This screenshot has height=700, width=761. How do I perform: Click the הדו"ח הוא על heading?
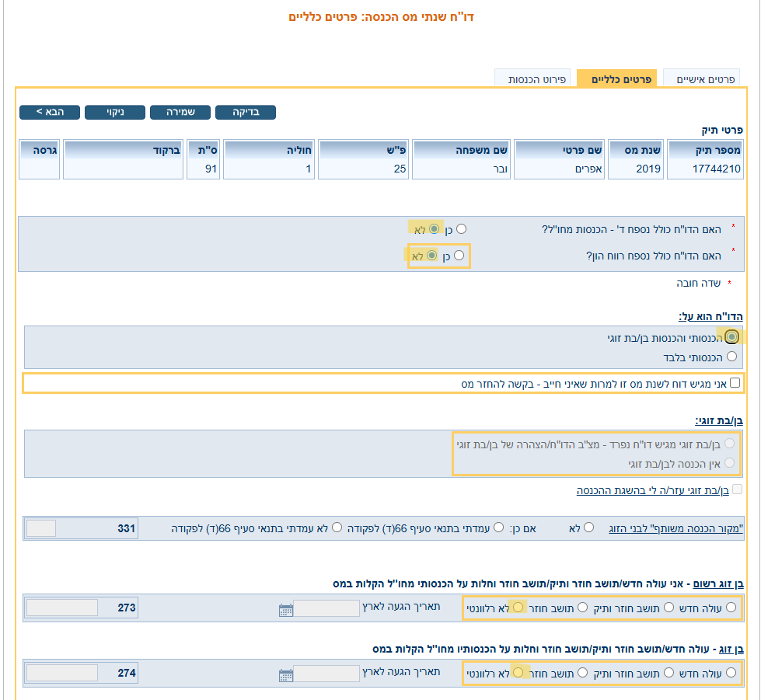pos(710,317)
